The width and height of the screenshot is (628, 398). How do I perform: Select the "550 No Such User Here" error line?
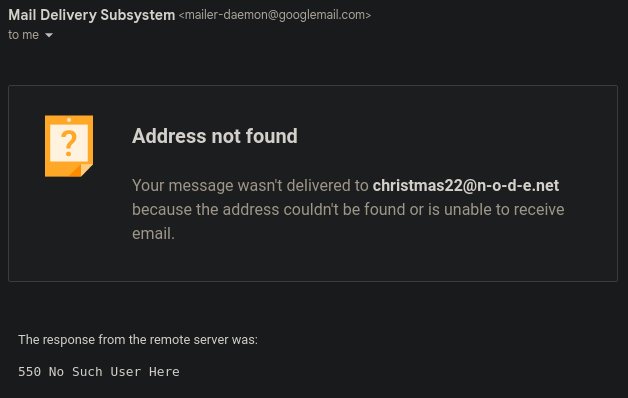(99, 372)
